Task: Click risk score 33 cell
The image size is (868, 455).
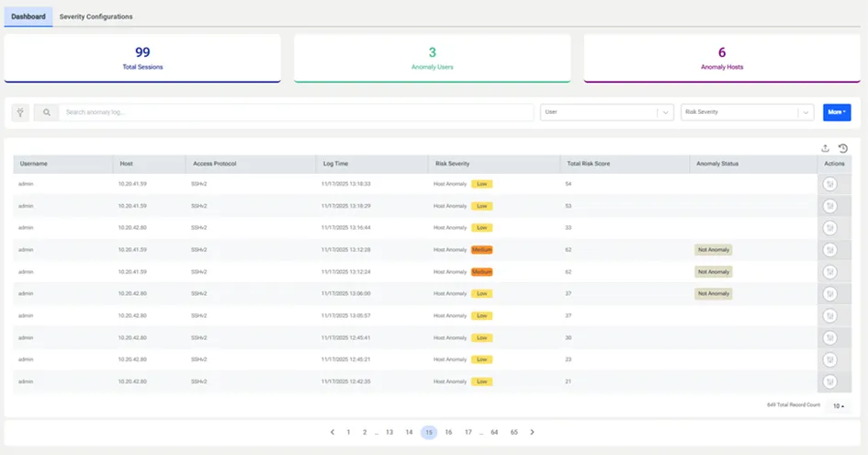Action: click(x=569, y=228)
